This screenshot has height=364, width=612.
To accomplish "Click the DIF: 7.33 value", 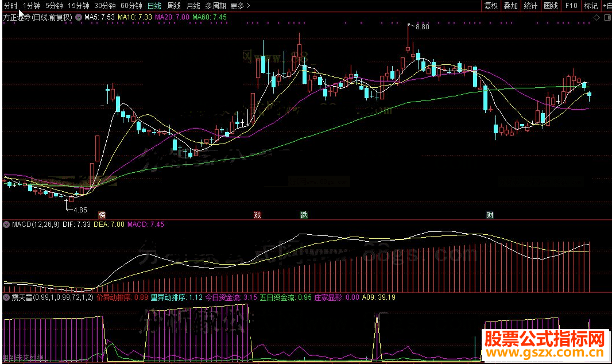I will [76, 224].
